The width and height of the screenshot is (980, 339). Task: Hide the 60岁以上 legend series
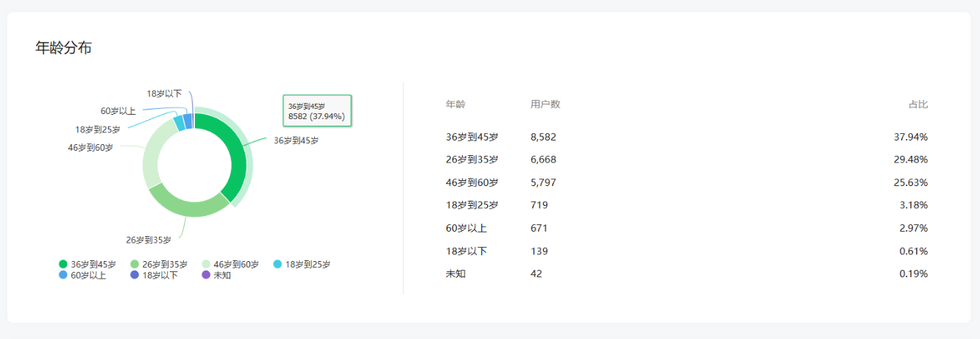(x=82, y=275)
